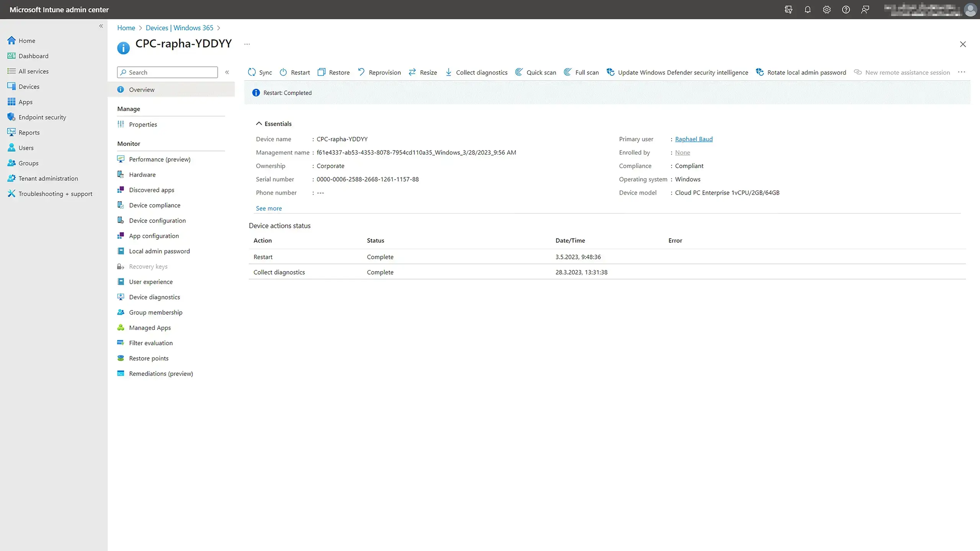Select Overview in the device menu
The height and width of the screenshot is (551, 980).
tap(171, 90)
